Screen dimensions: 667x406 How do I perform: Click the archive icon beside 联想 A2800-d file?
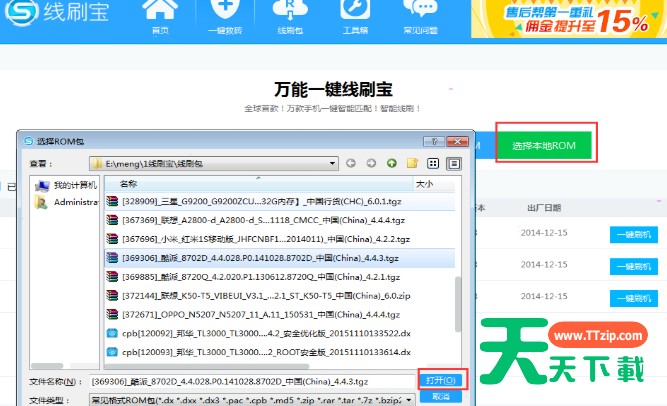pos(112,220)
